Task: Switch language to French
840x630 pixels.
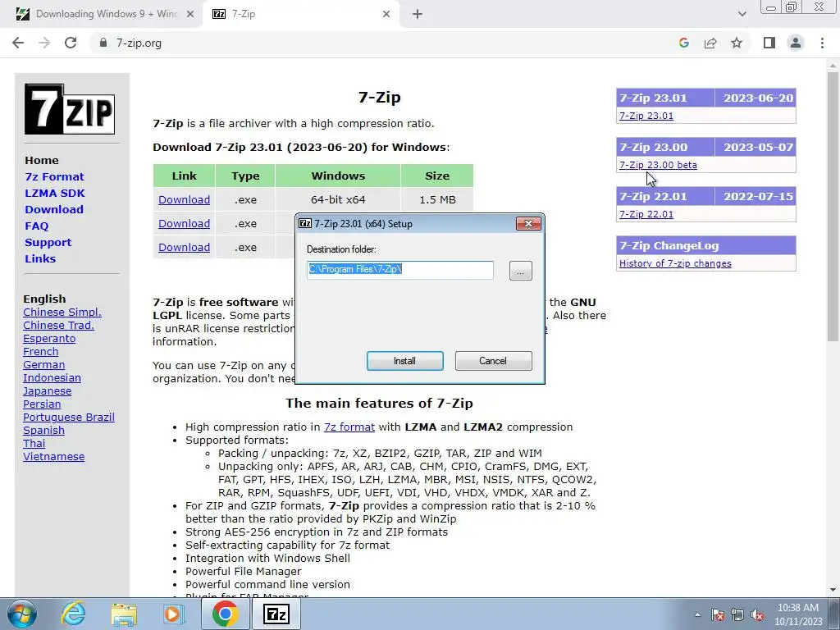Action: 41,351
